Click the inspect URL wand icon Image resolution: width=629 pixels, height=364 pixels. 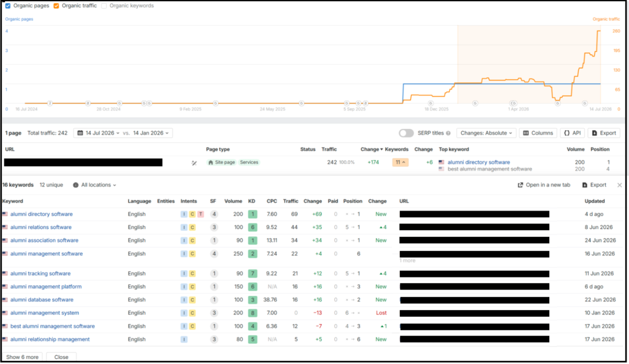[x=194, y=163]
